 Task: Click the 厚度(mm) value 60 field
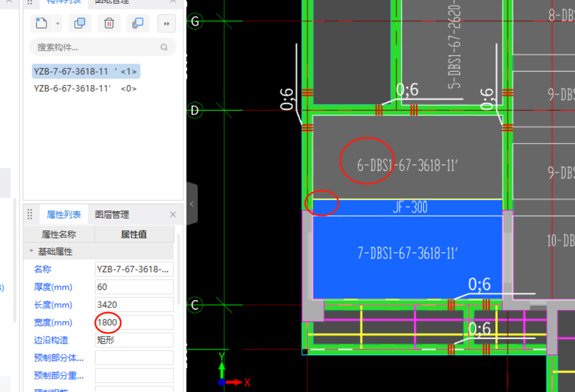pos(134,286)
